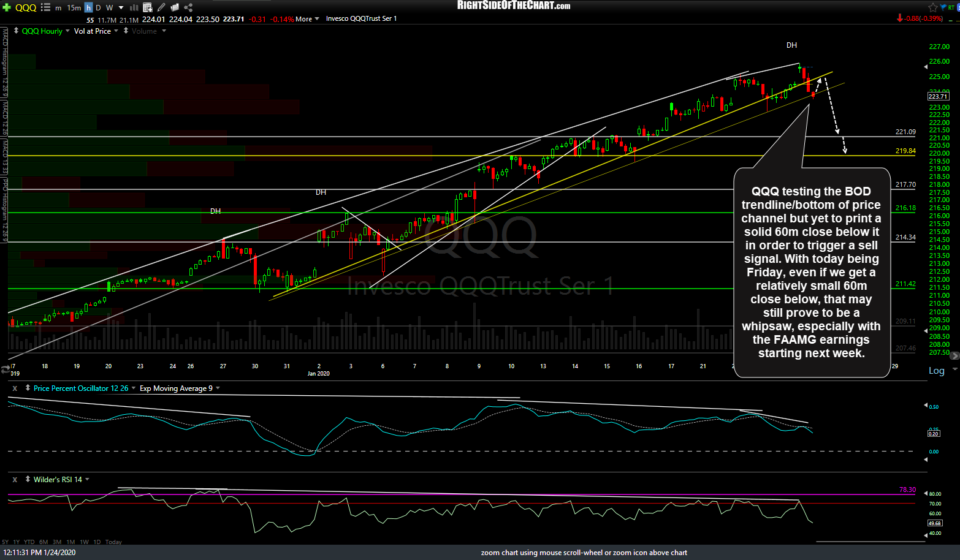Click the red down-arrow change indicator
Image resolution: width=960 pixels, height=560 pixels.
(899, 19)
